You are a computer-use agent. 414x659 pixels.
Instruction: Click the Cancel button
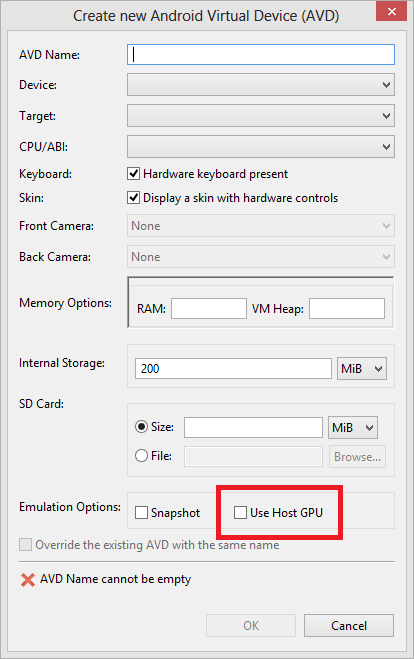[349, 626]
